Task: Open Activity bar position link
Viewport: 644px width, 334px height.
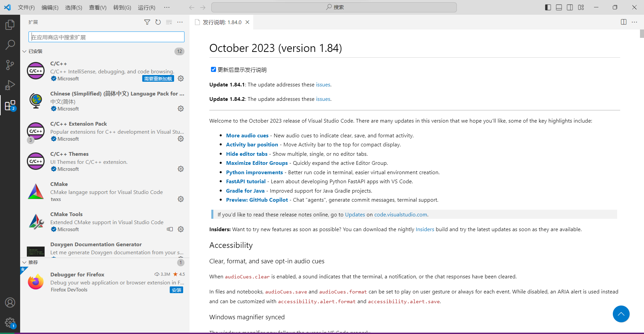Action: pos(252,145)
